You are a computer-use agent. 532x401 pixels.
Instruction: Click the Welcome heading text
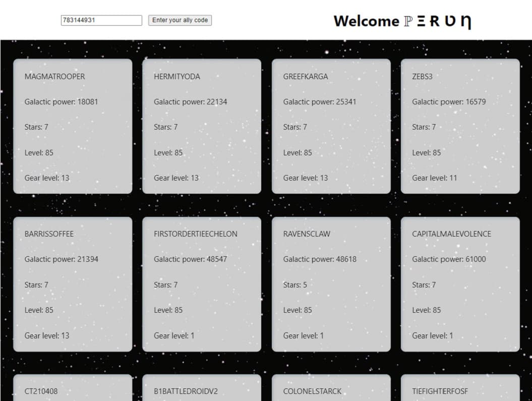[x=402, y=21]
